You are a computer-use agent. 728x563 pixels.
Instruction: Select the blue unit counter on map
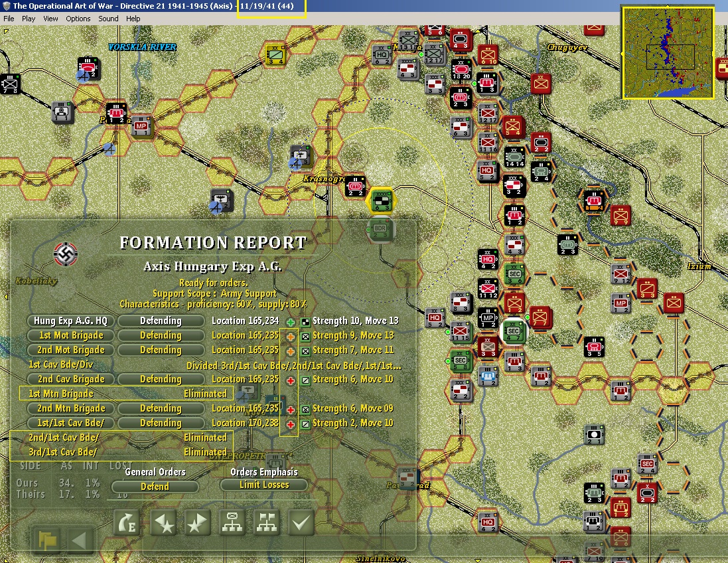(488, 376)
